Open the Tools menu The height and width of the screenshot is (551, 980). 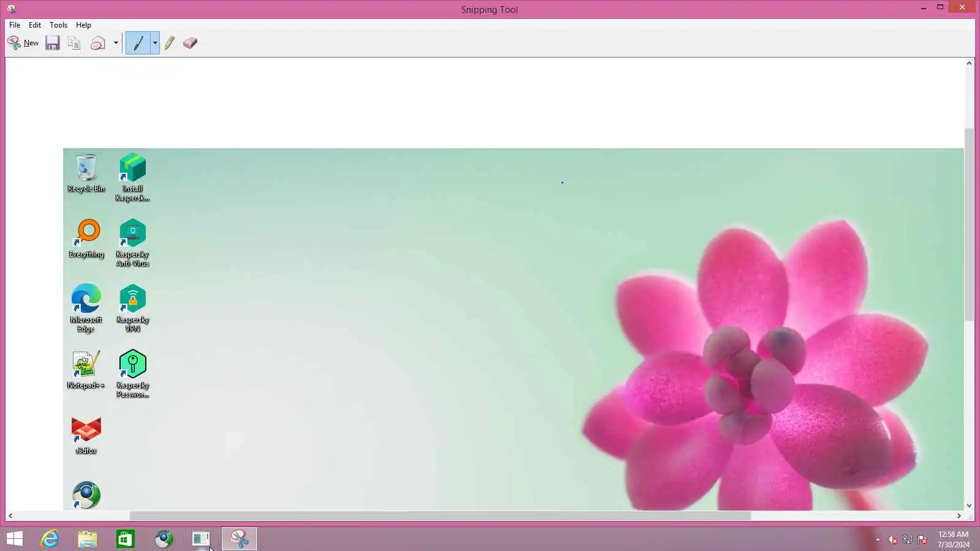point(58,25)
